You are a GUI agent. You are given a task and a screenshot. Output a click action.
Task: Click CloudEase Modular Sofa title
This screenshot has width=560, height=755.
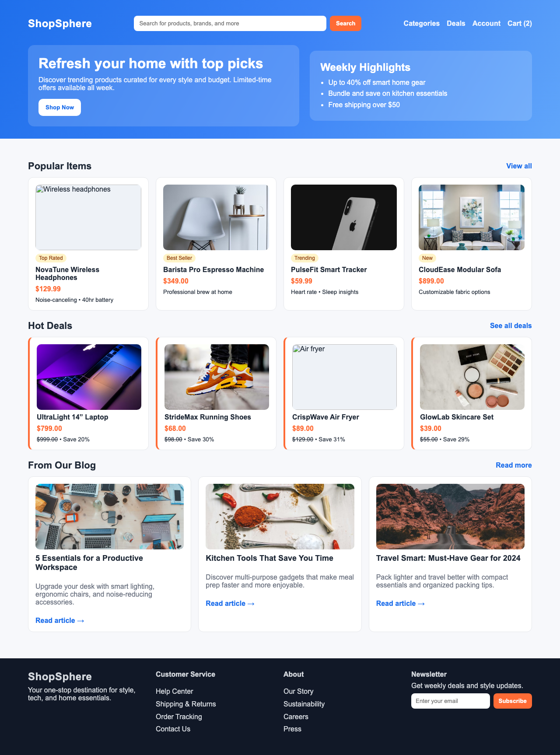[x=460, y=270]
